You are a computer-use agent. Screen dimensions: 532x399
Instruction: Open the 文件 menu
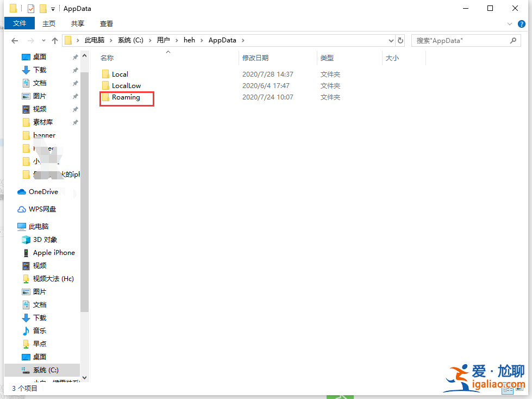coord(20,23)
